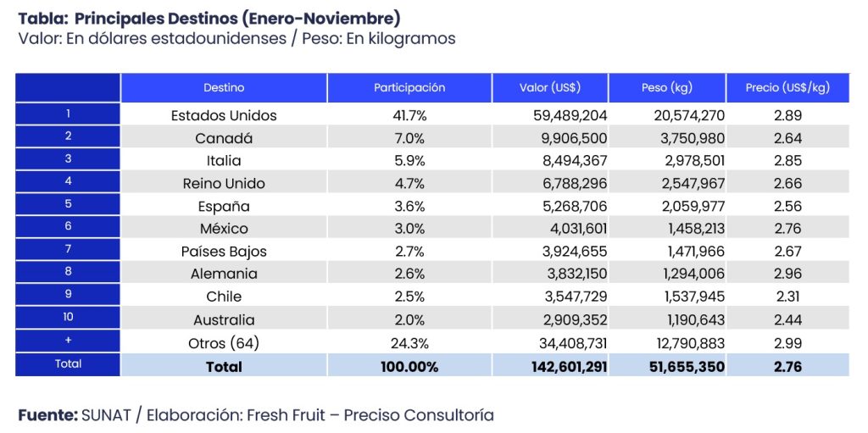
Task: Click Alemania's price value 2.96
Action: 787,275
